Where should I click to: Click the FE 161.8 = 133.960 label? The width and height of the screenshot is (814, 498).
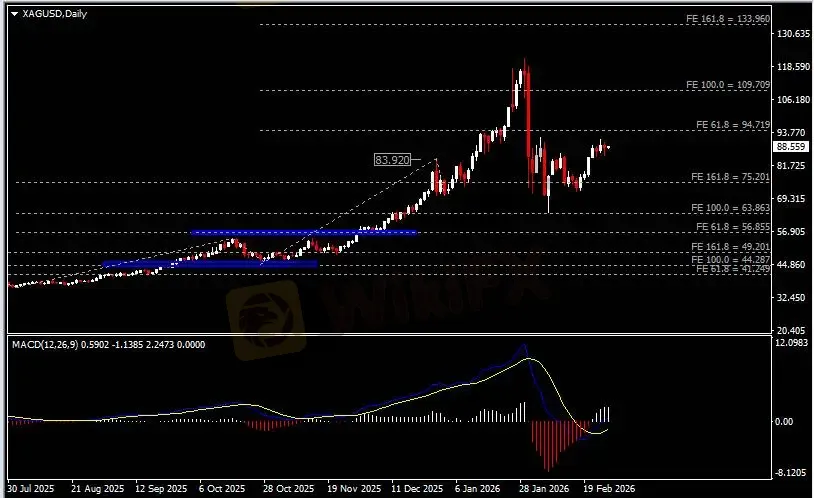point(728,19)
